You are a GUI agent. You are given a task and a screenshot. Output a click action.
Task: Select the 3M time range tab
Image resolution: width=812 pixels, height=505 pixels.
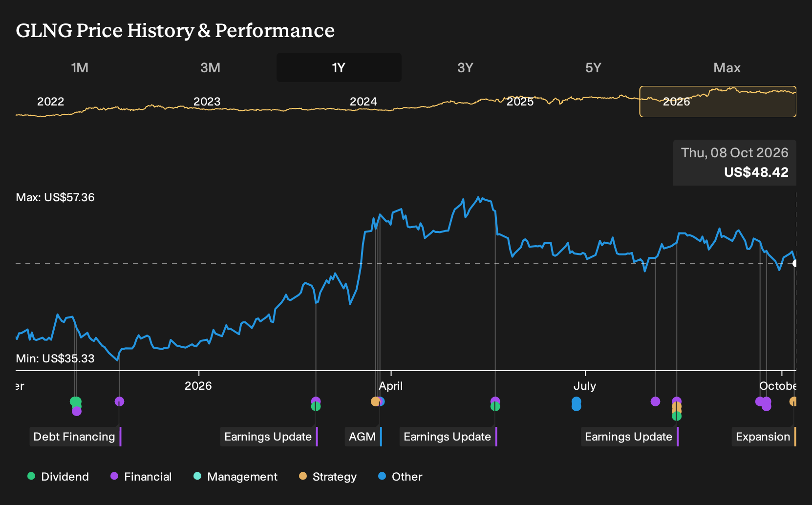(x=210, y=67)
